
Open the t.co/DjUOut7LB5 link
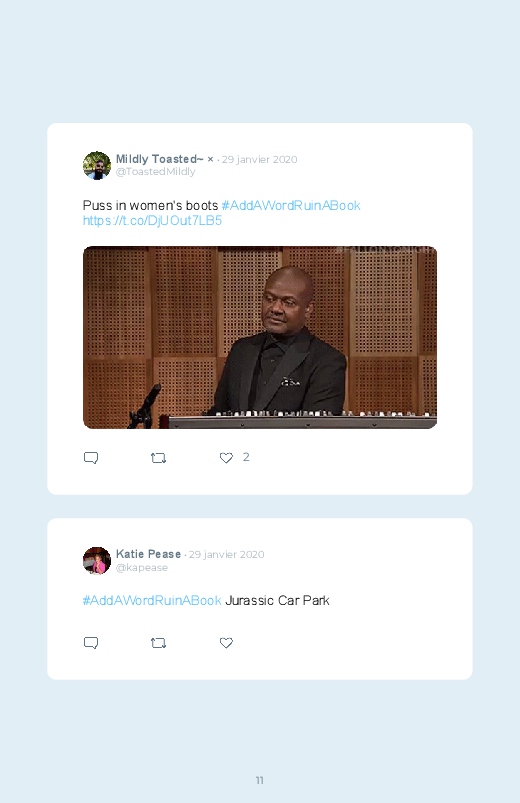152,221
